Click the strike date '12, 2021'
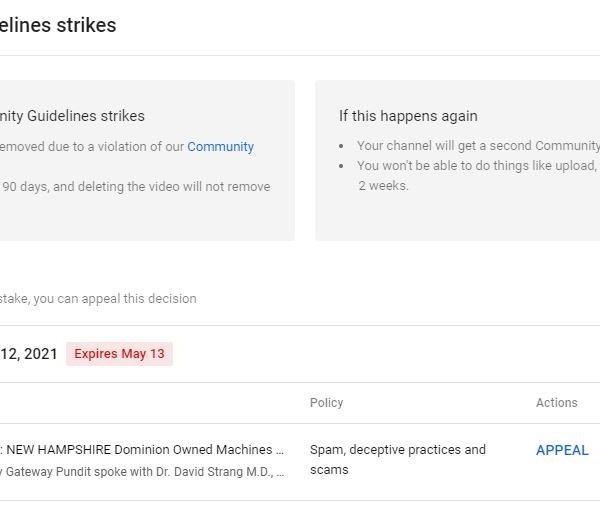 click(28, 354)
